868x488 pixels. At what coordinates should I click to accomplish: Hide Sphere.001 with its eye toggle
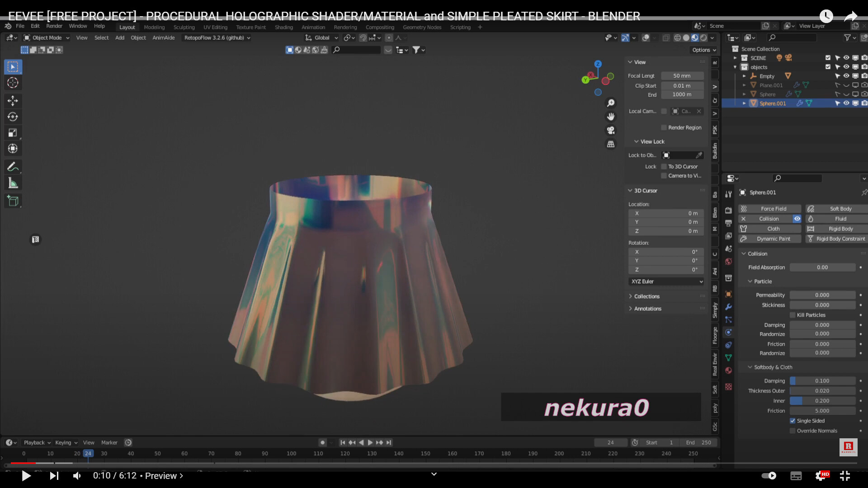pyautogui.click(x=846, y=103)
